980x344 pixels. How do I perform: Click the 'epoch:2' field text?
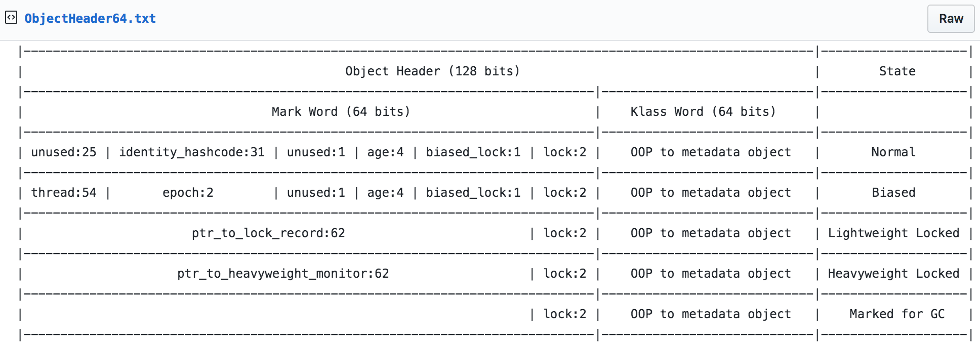pyautogui.click(x=188, y=193)
